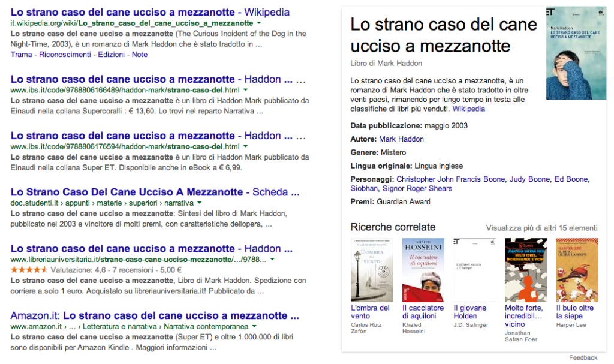The image size is (614, 364).
Task: Click the Wikipedia link in the description
Action: (468, 109)
